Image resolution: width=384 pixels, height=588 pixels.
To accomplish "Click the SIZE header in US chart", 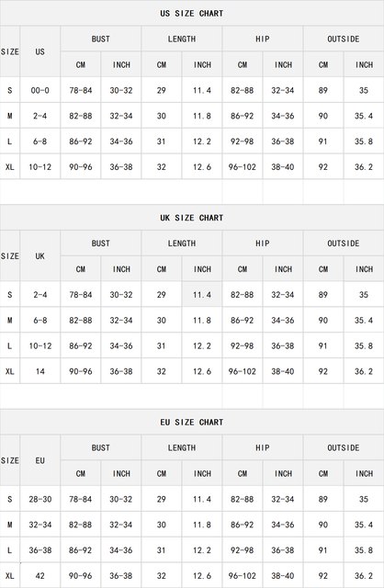I will click(10, 51).
